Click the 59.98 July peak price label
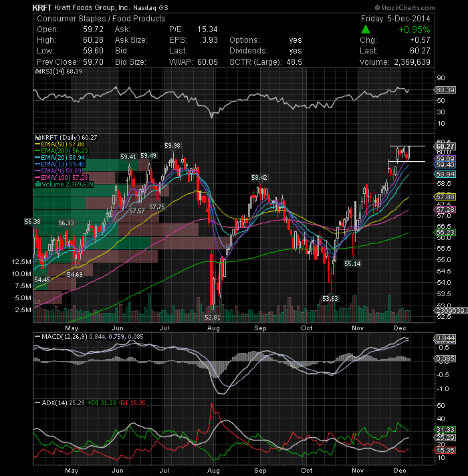 click(x=172, y=146)
